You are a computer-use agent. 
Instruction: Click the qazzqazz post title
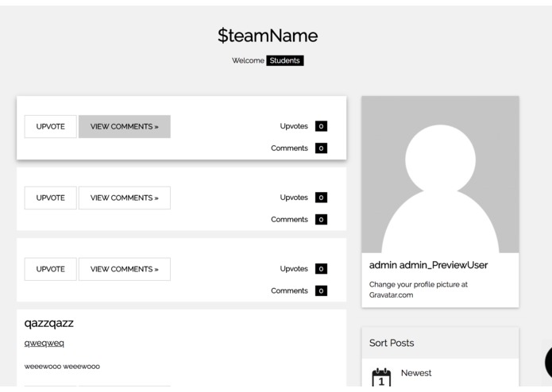pos(49,323)
